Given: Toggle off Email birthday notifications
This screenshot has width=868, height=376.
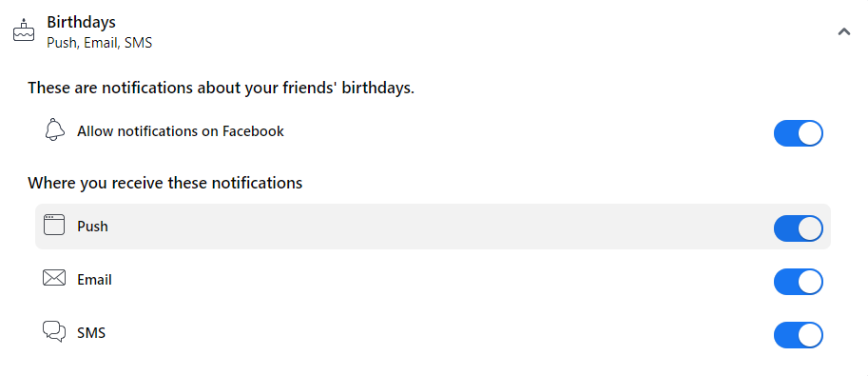Looking at the screenshot, I should [x=799, y=282].
